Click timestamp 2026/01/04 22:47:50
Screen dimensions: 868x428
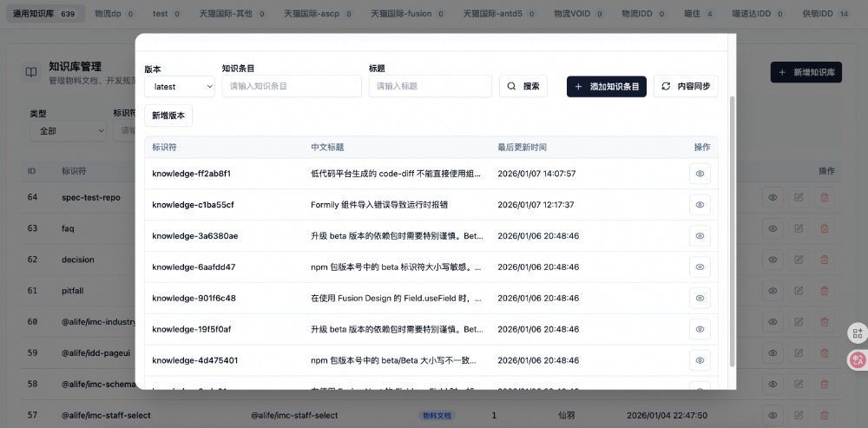[x=667, y=415]
